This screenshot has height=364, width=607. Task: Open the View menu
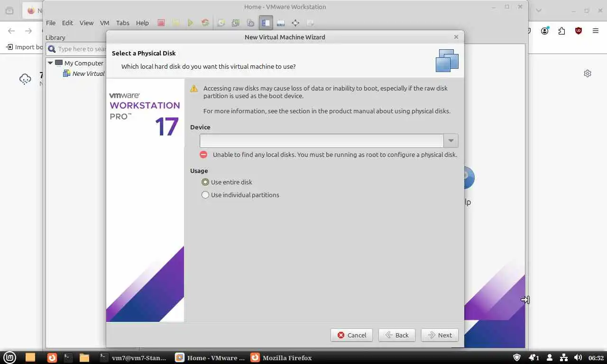(x=86, y=23)
